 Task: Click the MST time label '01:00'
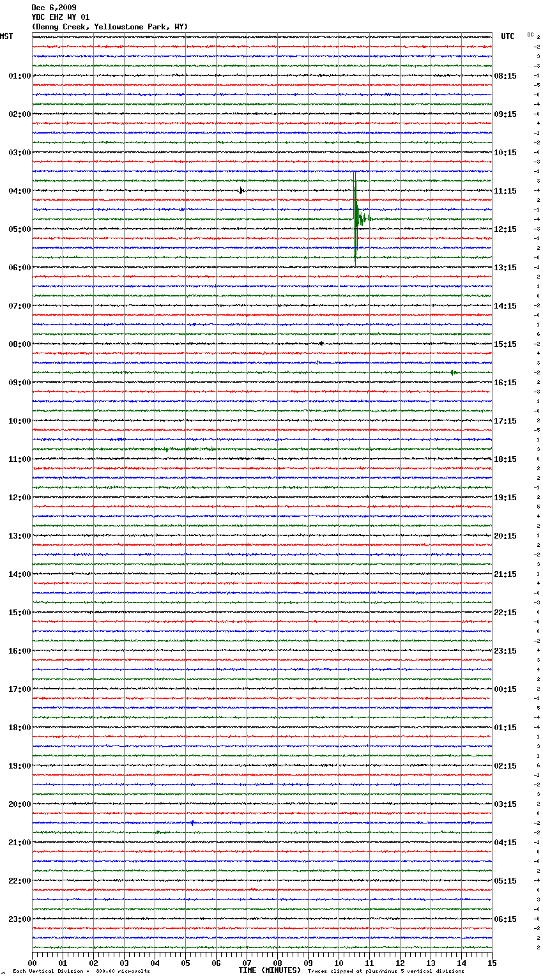click(x=20, y=76)
